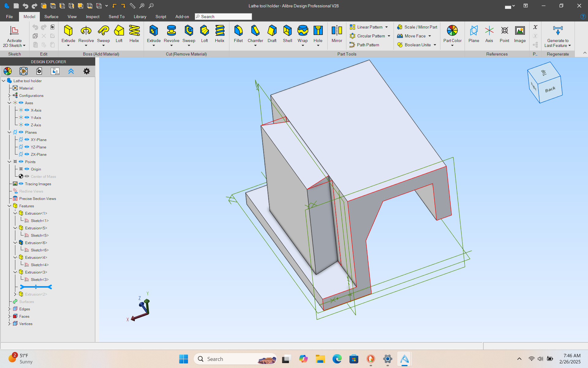Collapse all with double chevron icon

(71, 71)
